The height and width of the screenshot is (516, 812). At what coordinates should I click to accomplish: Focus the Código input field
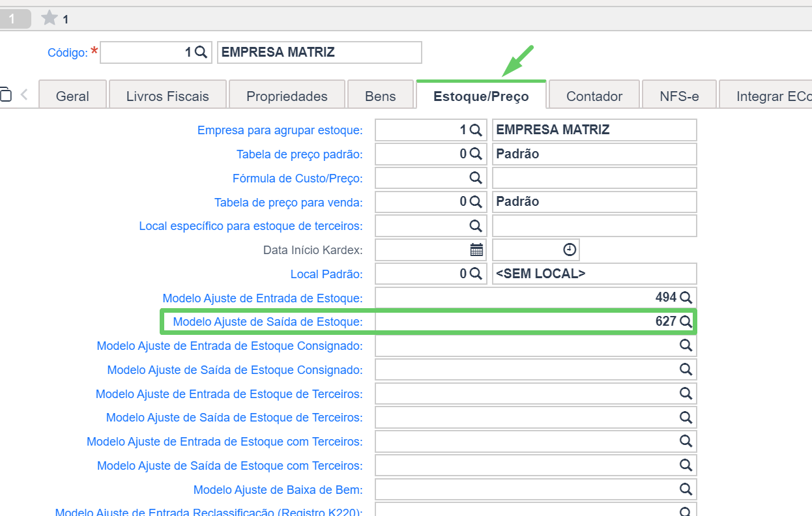[x=156, y=53]
